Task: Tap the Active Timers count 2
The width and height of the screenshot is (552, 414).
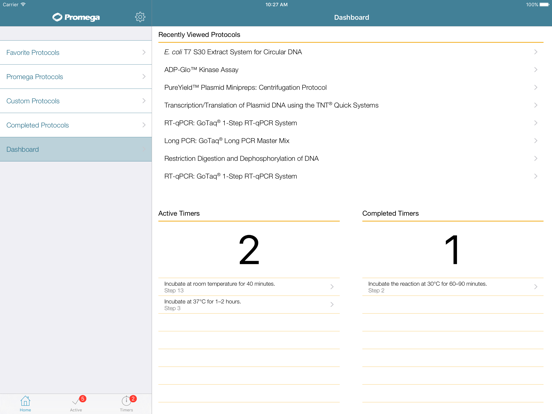Action: point(249,250)
